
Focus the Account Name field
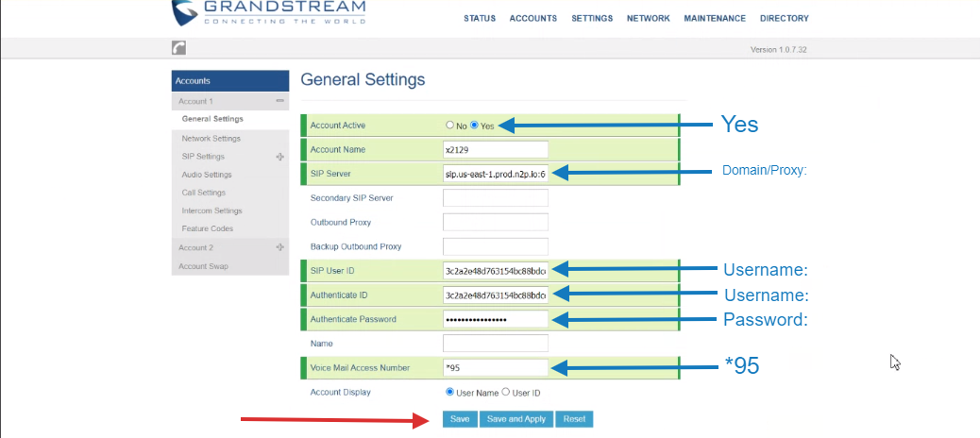tap(496, 150)
